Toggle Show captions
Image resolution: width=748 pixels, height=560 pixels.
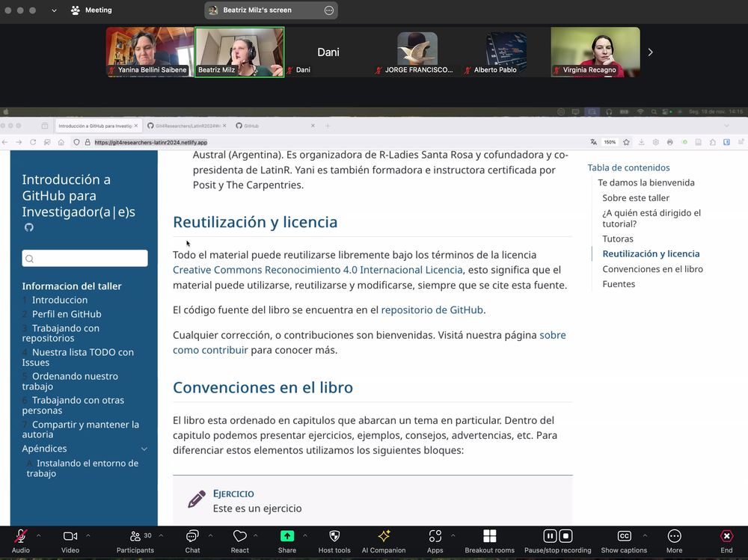[x=624, y=541]
